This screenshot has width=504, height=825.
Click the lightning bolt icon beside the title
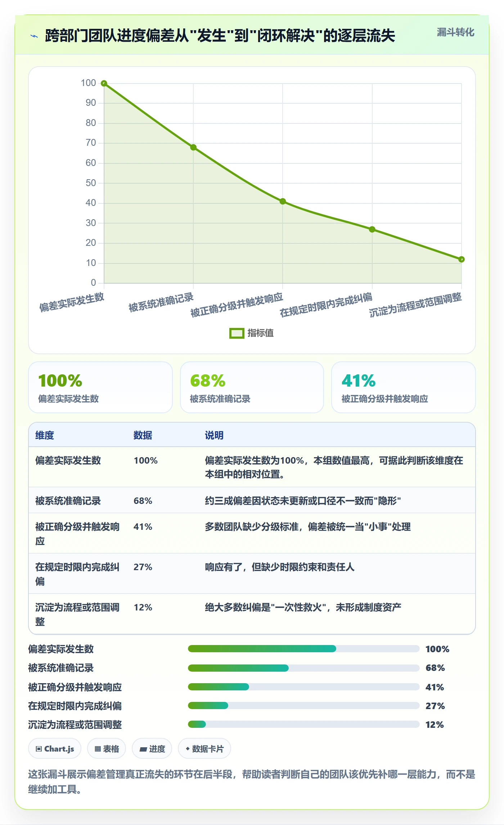pos(34,36)
